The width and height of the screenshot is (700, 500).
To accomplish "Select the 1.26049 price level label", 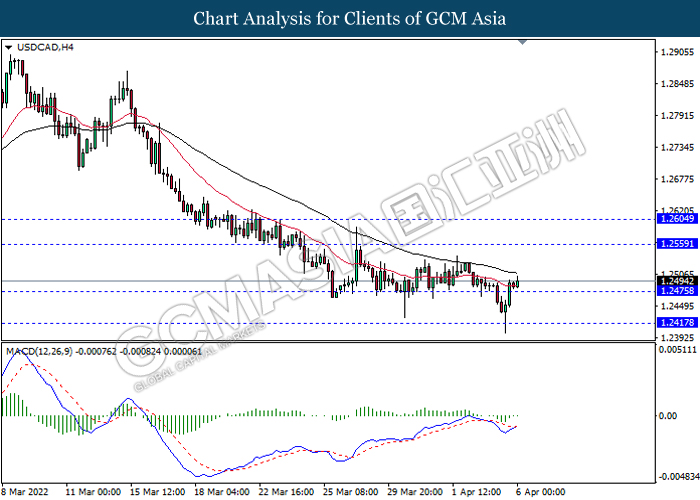I will 677,219.
